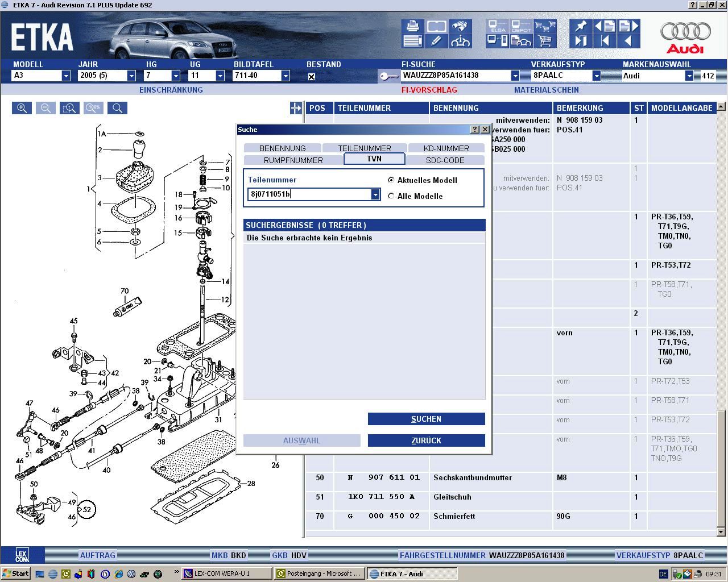Select the Aktuelles Modell radio option
Image resolution: width=728 pixels, height=582 pixels.
pos(391,180)
